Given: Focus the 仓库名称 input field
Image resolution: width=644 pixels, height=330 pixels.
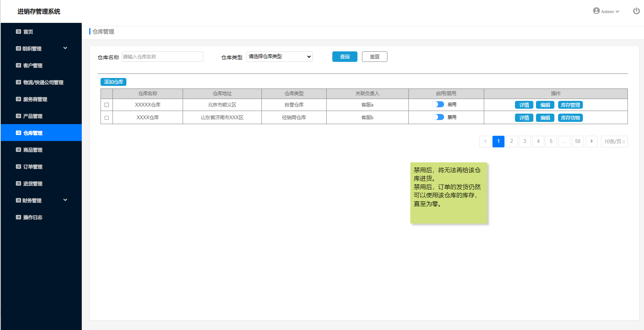Looking at the screenshot, I should click(162, 57).
